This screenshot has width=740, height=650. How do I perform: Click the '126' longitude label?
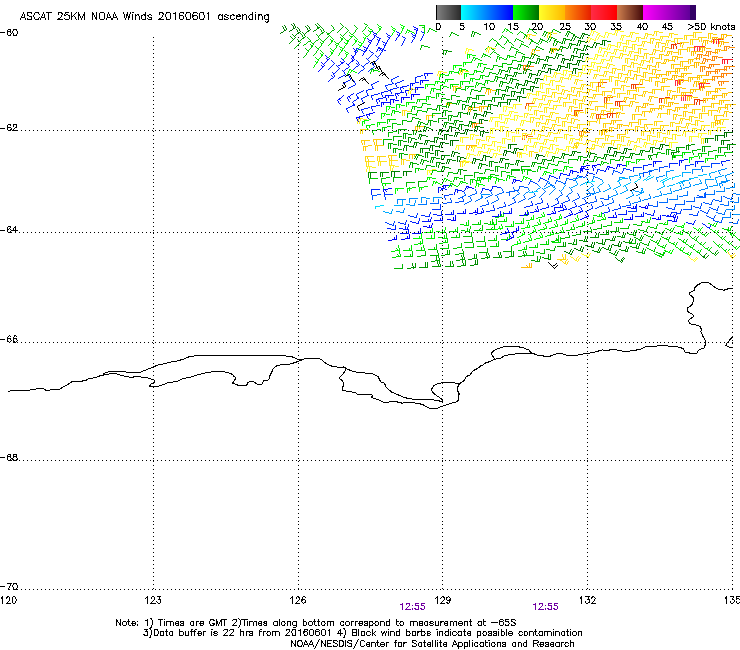[x=298, y=600]
